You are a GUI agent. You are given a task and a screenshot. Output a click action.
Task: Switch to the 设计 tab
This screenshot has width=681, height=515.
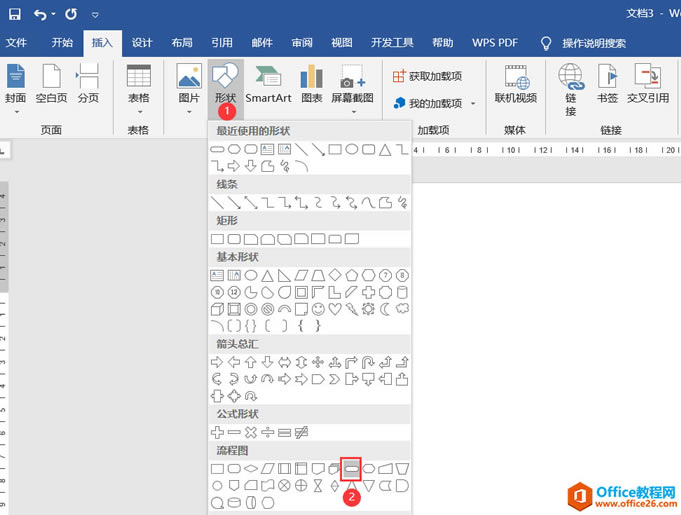(x=142, y=43)
